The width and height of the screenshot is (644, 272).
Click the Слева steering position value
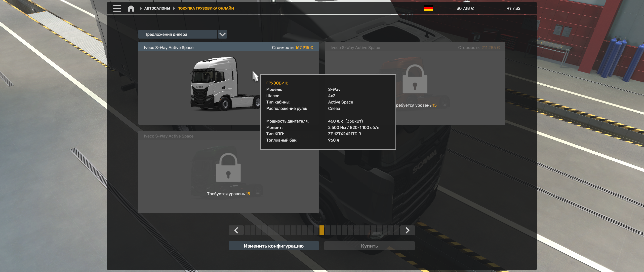(x=334, y=109)
